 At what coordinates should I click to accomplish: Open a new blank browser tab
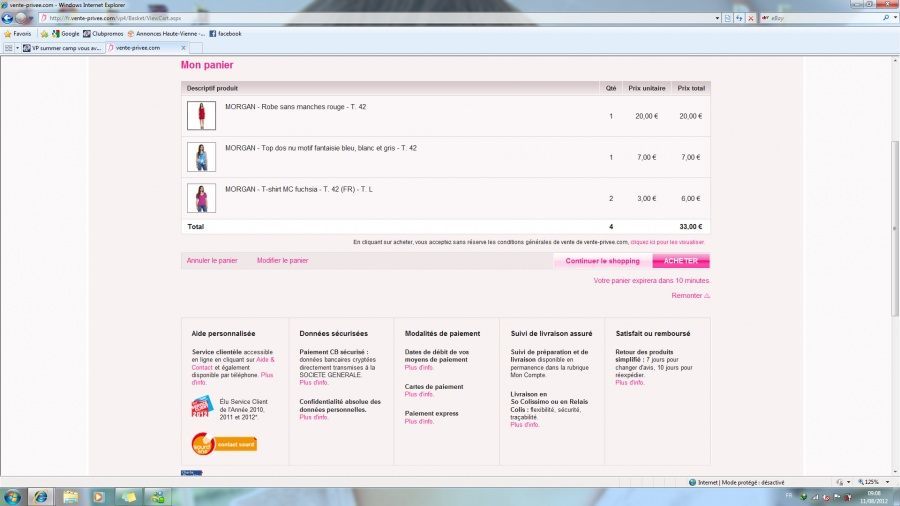196,47
